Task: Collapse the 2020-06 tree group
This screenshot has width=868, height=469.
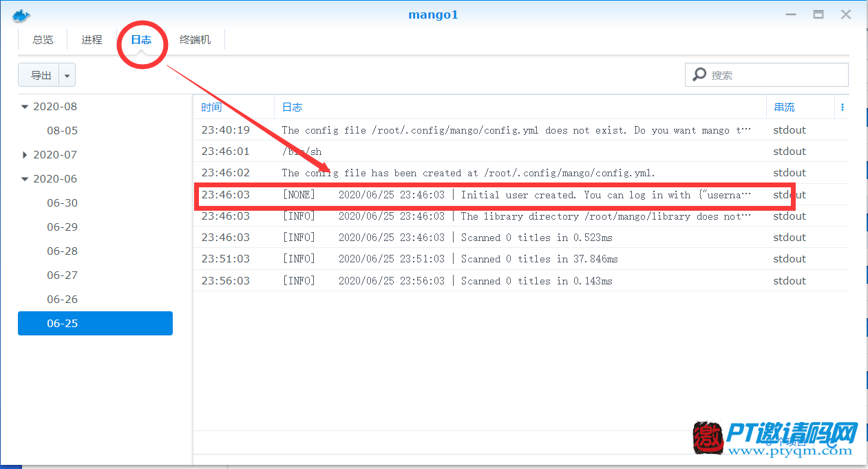Action: tap(25, 179)
